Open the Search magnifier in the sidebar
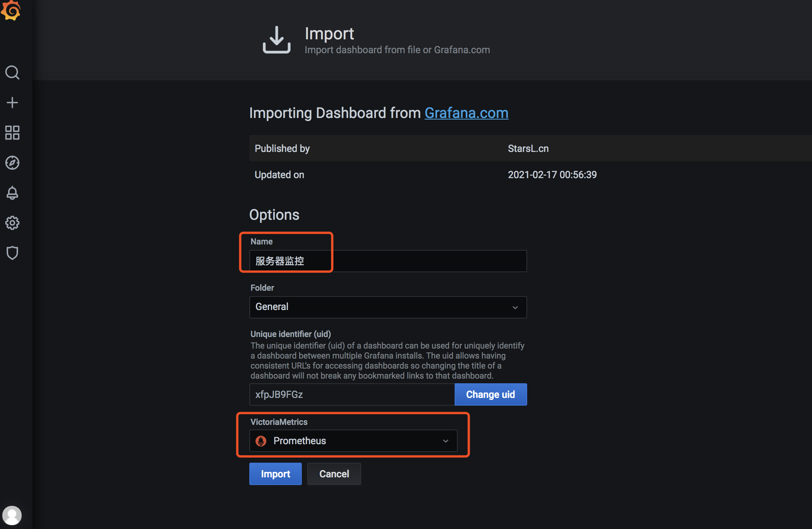This screenshot has height=529, width=812. (x=12, y=72)
